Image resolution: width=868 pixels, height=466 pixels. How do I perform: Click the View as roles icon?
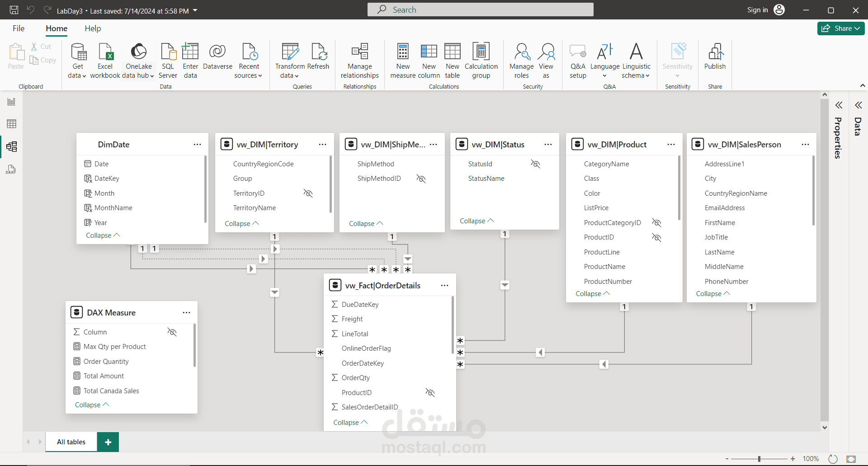[546, 52]
